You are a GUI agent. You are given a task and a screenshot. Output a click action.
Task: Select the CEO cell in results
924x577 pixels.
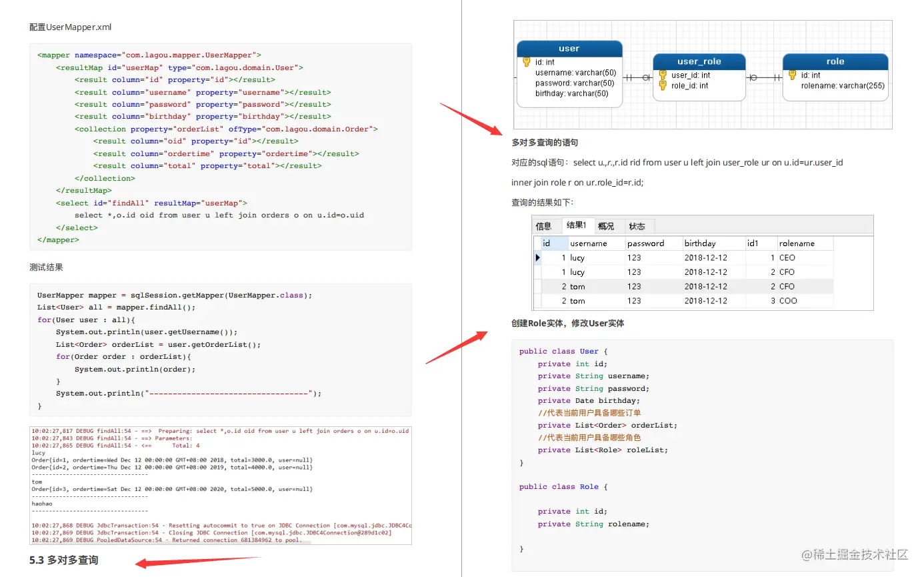pos(805,257)
